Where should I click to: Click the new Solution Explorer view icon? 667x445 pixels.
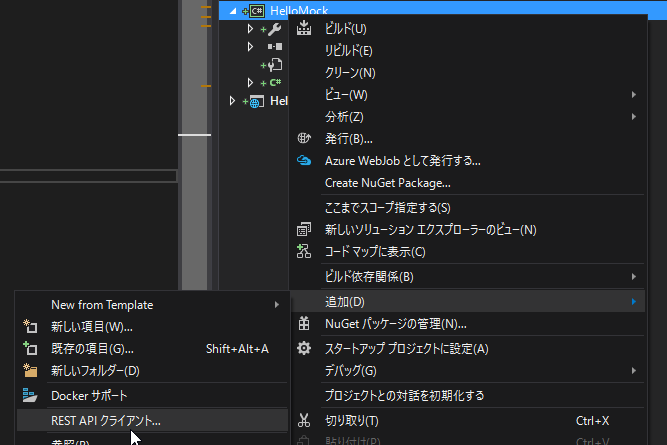[x=304, y=229]
